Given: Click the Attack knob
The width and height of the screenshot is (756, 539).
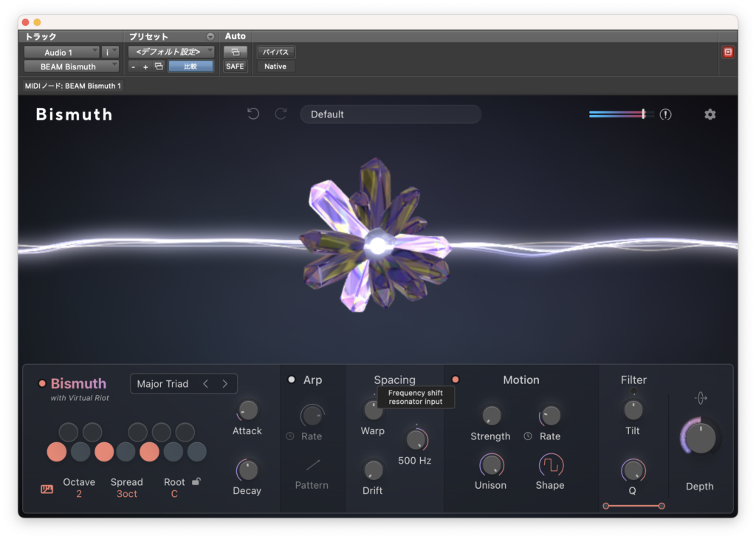Looking at the screenshot, I should pos(248,411).
